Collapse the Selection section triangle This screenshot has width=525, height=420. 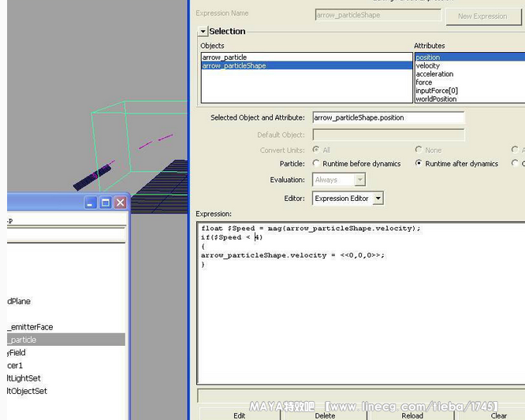[203, 32]
